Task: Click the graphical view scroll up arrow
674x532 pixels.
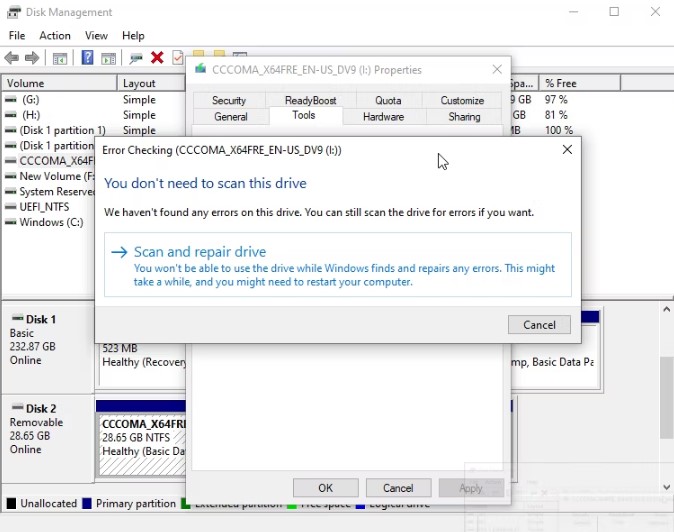Action: [x=666, y=309]
